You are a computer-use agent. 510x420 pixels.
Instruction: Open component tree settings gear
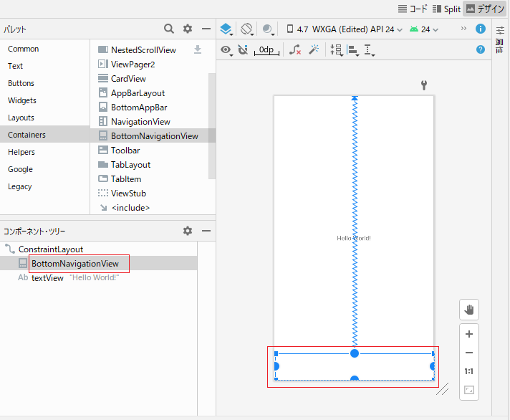point(188,231)
